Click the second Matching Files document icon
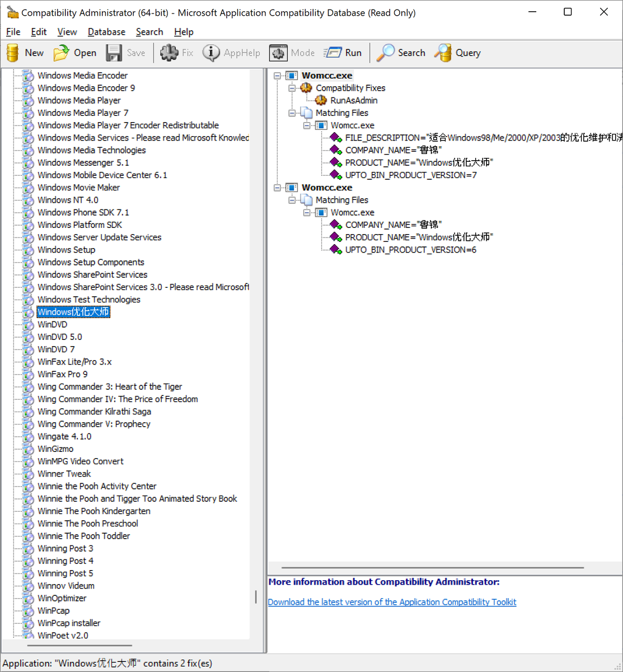Viewport: 623px width, 672px height. coord(306,200)
